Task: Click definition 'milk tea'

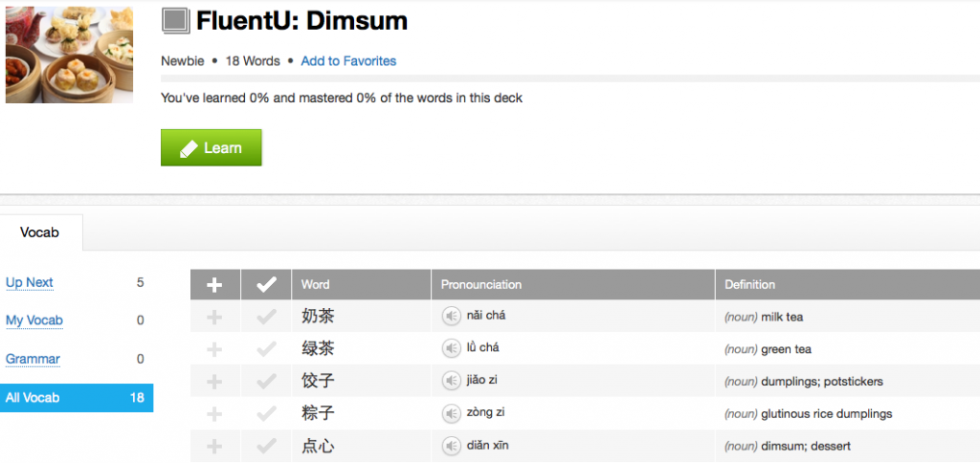Action: (x=782, y=318)
